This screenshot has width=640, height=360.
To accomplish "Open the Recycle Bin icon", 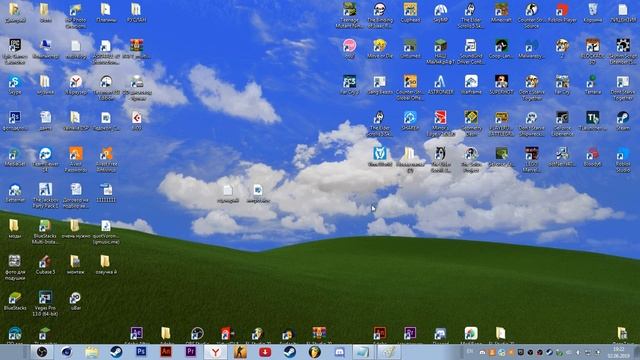I will (593, 13).
